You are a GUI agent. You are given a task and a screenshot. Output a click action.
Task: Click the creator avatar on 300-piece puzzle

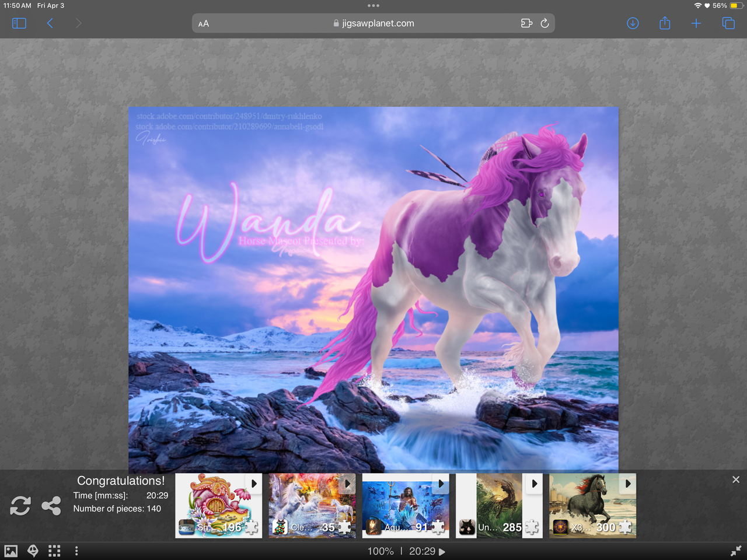[x=560, y=527]
